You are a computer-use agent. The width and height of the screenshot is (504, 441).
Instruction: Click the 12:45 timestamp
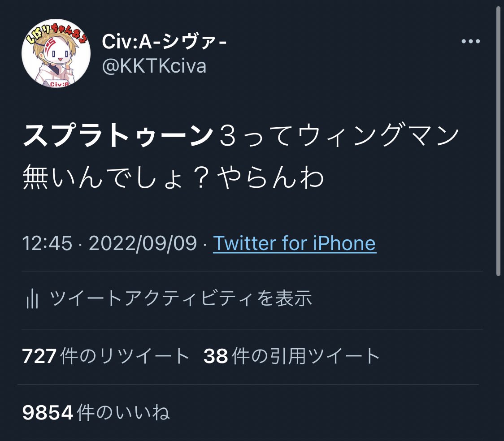pyautogui.click(x=47, y=243)
